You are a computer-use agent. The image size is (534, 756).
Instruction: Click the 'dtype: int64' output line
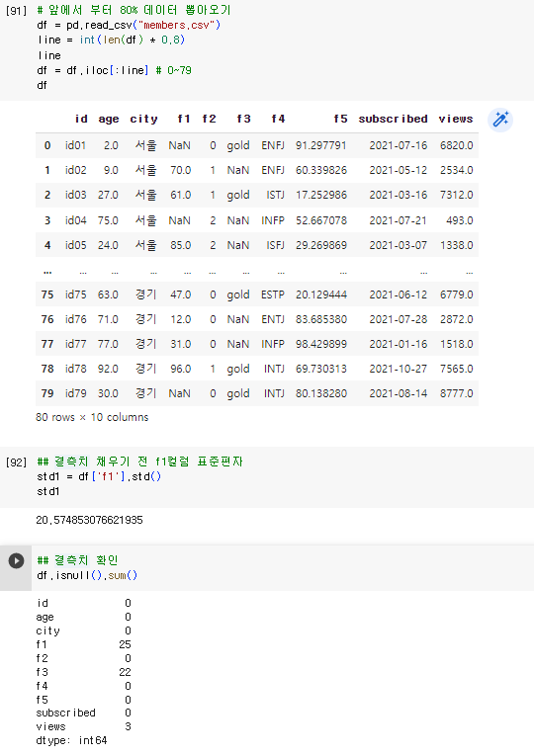[71, 741]
